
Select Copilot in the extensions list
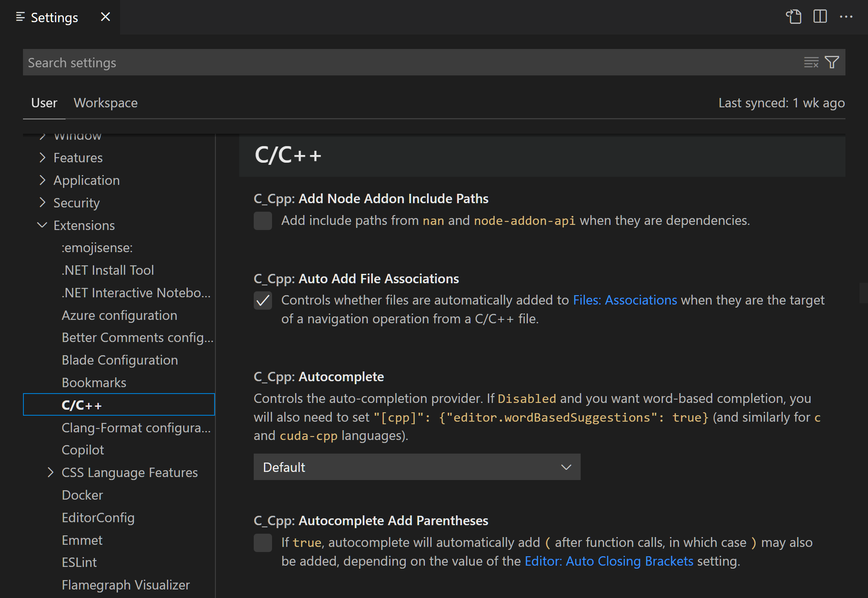pyautogui.click(x=83, y=450)
